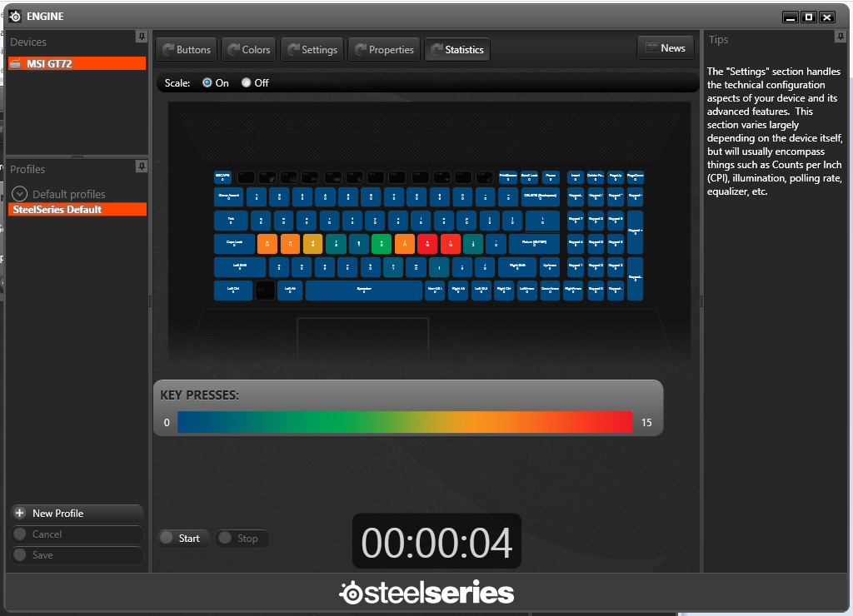This screenshot has height=616, width=853.
Task: Maximize the ENGINE window
Action: pyautogui.click(x=809, y=17)
